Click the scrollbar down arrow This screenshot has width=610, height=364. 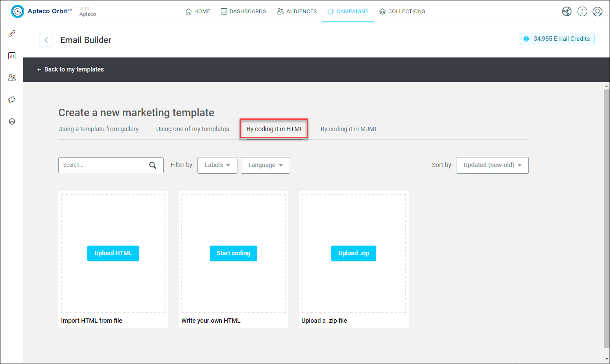pos(607,360)
